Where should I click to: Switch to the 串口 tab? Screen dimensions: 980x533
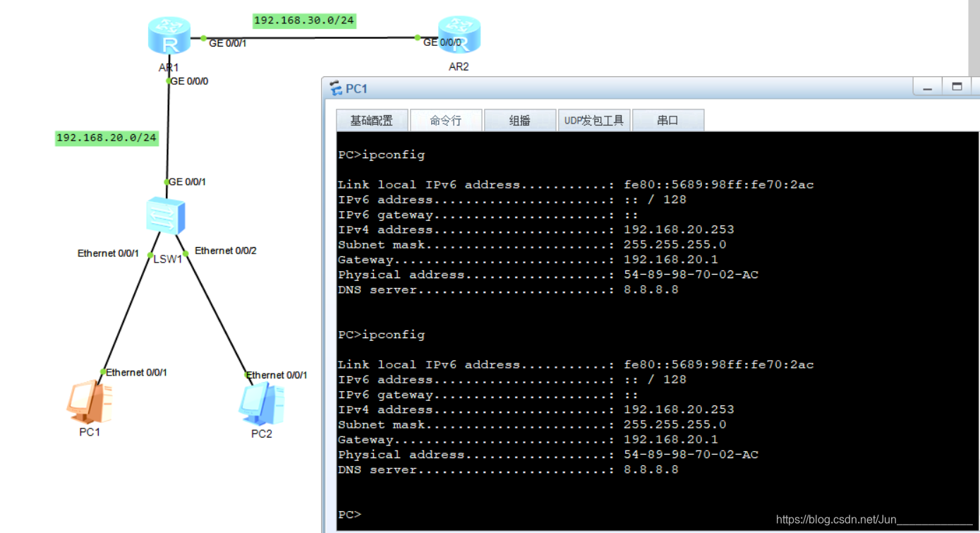pyautogui.click(x=668, y=121)
